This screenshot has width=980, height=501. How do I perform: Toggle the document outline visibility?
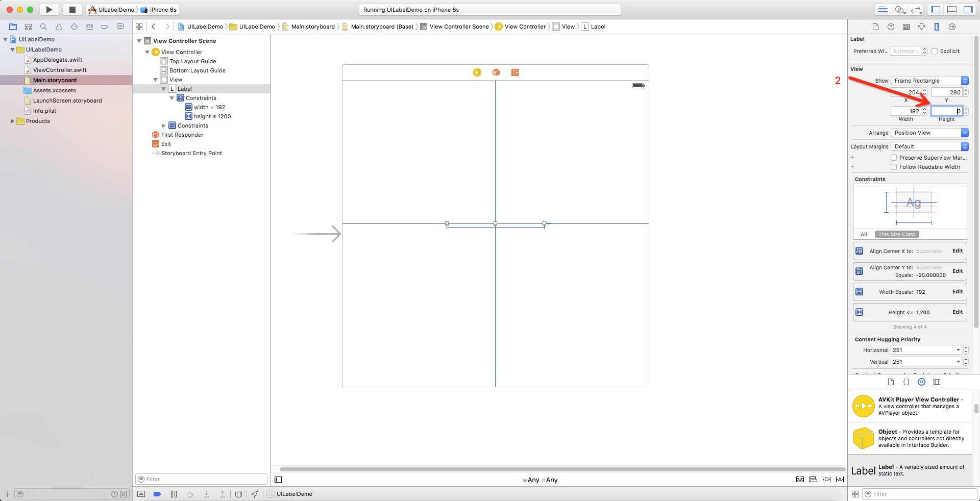[278, 480]
